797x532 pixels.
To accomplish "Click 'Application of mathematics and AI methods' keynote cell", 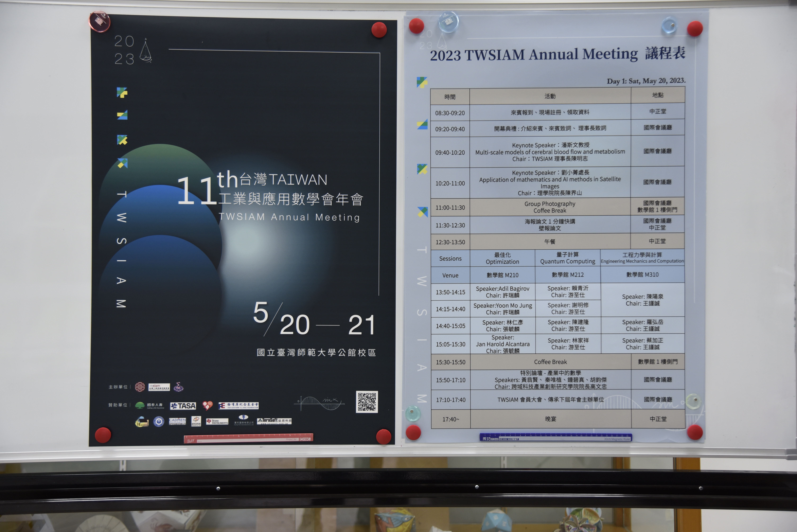I will point(550,183).
